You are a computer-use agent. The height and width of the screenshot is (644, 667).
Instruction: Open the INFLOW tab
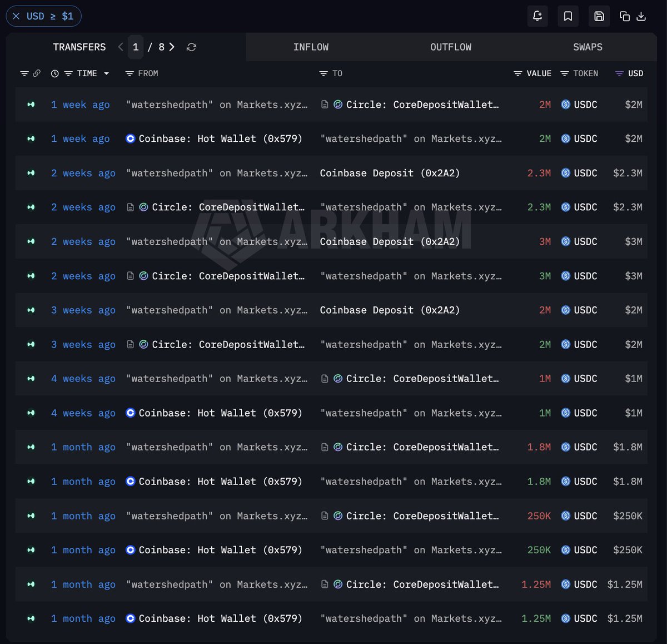point(311,47)
